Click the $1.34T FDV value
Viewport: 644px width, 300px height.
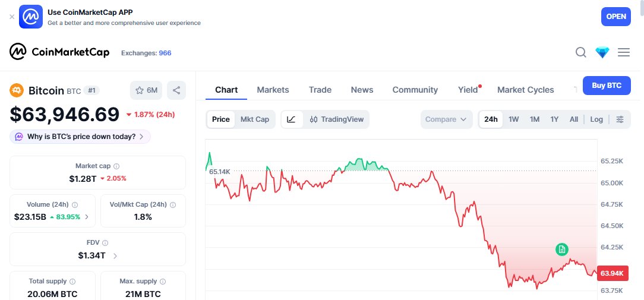point(91,255)
